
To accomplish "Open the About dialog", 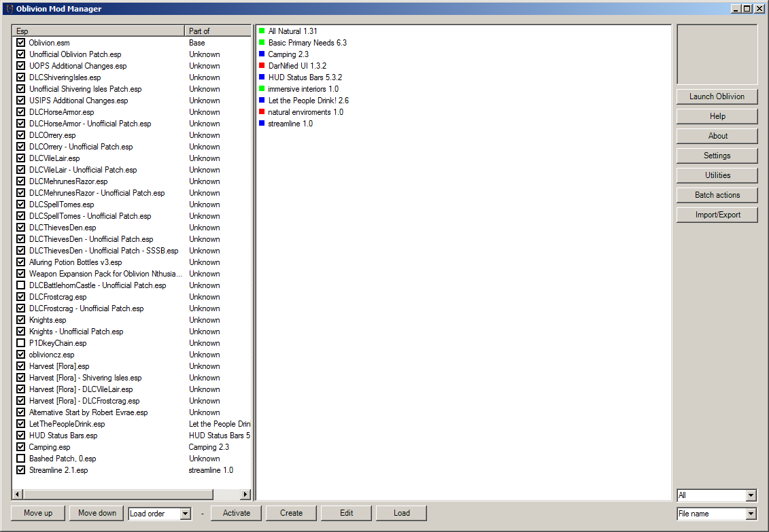I will point(717,136).
